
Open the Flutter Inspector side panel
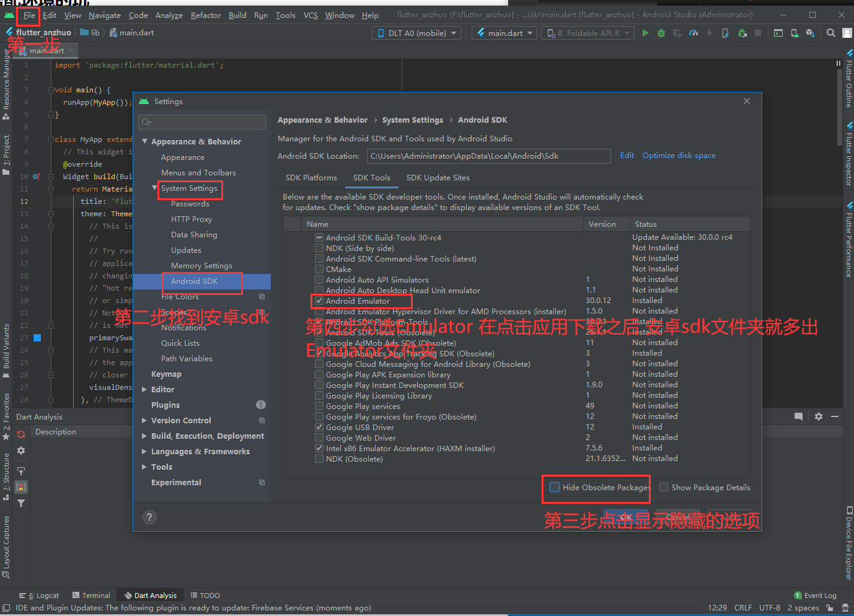point(848,155)
